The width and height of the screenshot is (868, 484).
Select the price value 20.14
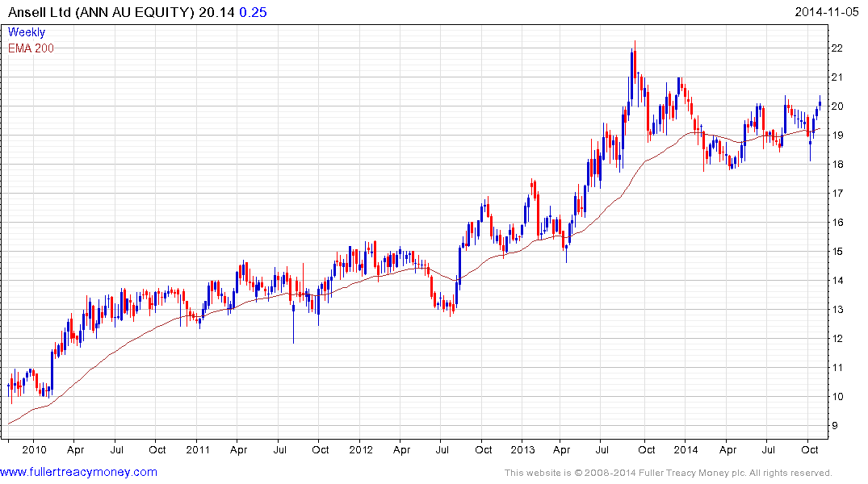pyautogui.click(x=217, y=12)
